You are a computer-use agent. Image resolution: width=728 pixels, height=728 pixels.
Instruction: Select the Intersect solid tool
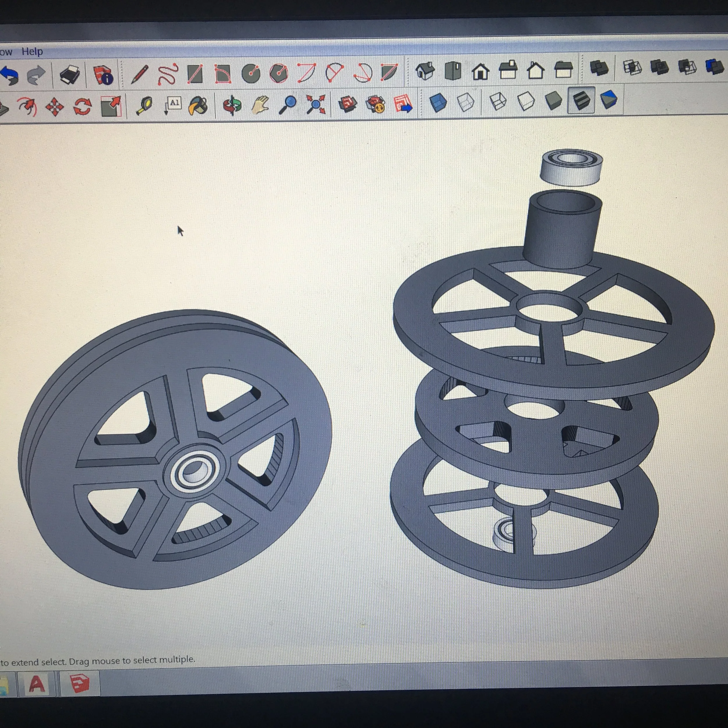pyautogui.click(x=633, y=68)
